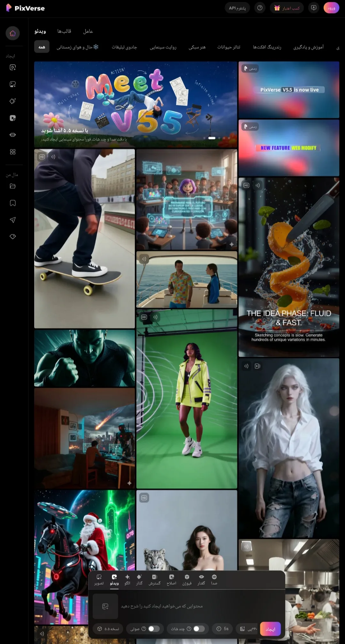Open the 5s duration selector
The image size is (345, 644).
(223, 629)
